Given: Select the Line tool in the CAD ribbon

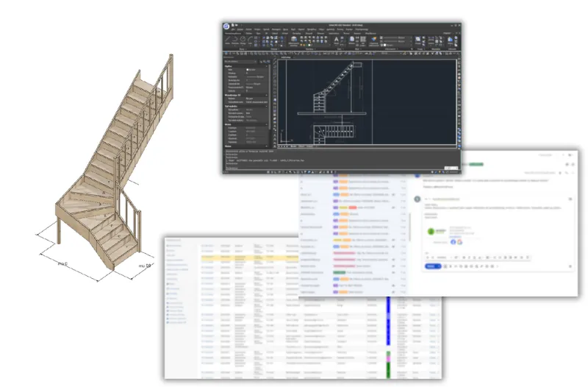Looking at the screenshot, I should click(x=228, y=41).
